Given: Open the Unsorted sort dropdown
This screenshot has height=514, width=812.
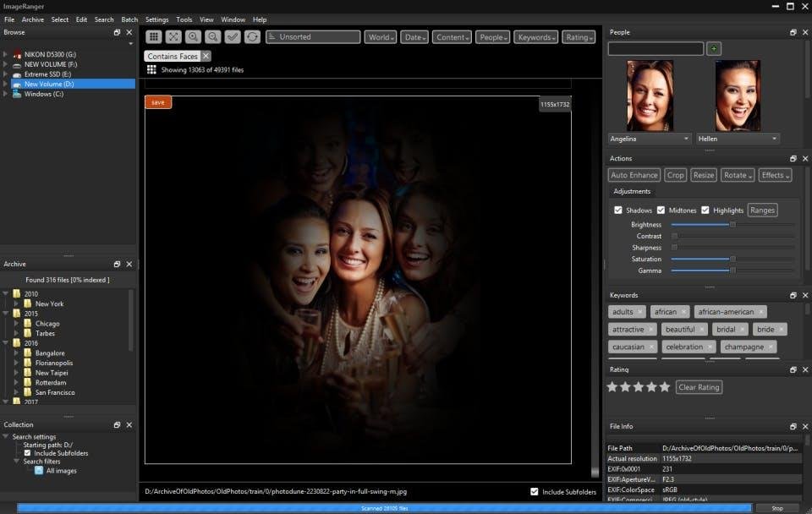Looking at the screenshot, I should click(313, 37).
